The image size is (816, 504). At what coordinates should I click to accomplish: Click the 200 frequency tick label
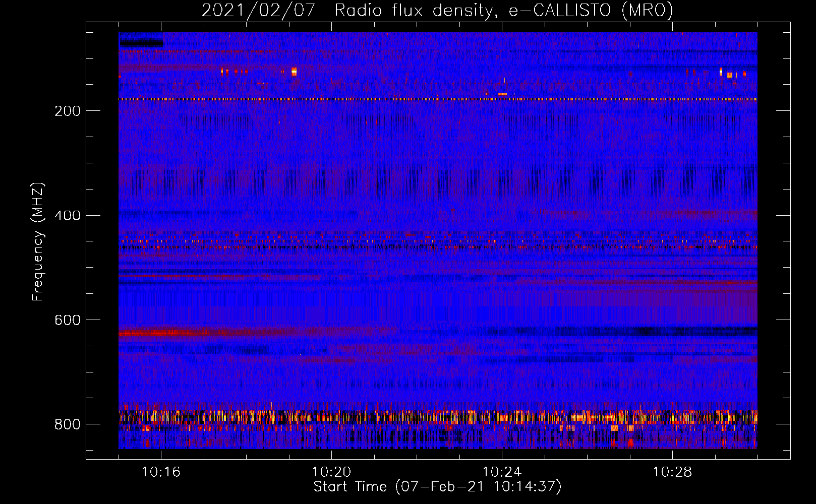pyautogui.click(x=68, y=111)
